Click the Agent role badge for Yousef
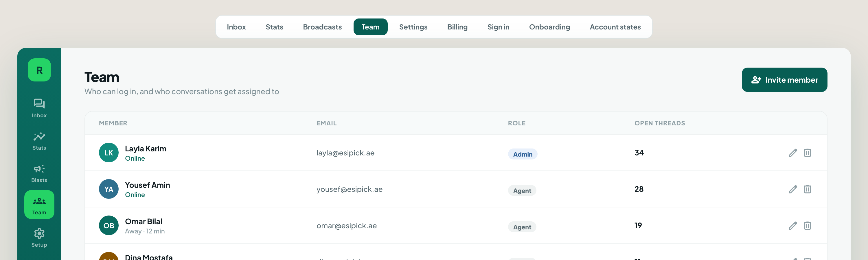Image resolution: width=868 pixels, height=260 pixels. tap(522, 190)
